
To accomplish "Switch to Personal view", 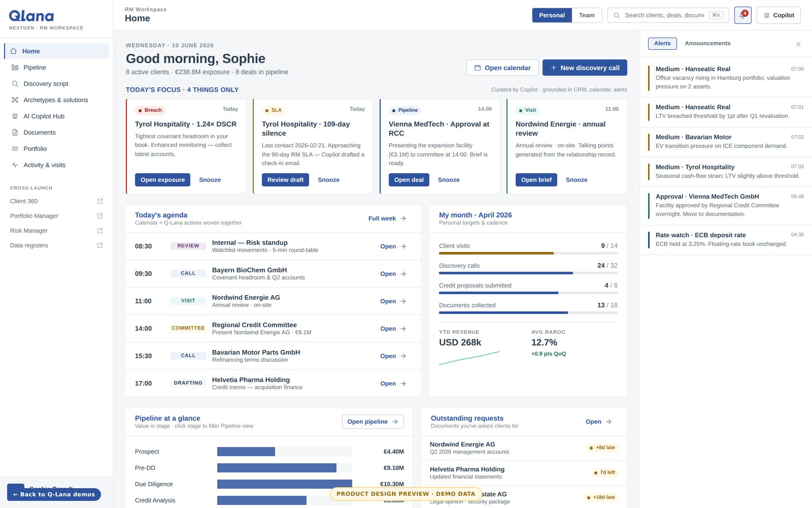I will pyautogui.click(x=552, y=15).
